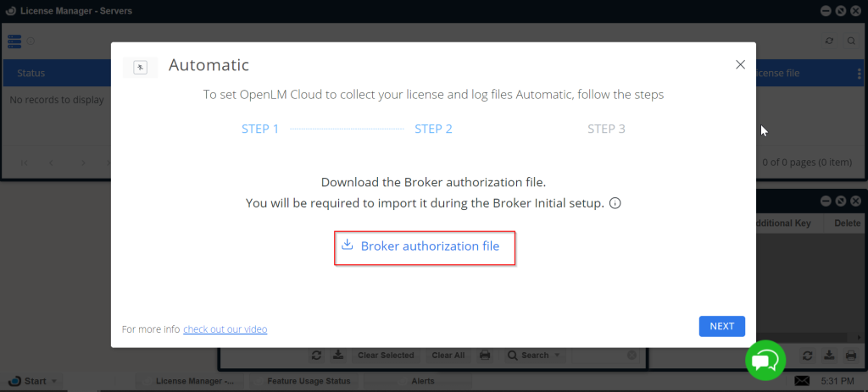Screen dimensions: 868x392
Task: Select the STEP 2 label
Action: pos(433,130)
